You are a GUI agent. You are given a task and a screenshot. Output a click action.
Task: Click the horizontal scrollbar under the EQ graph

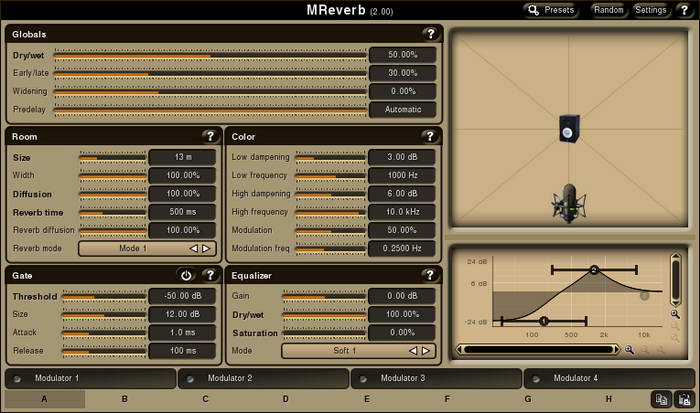pos(538,350)
